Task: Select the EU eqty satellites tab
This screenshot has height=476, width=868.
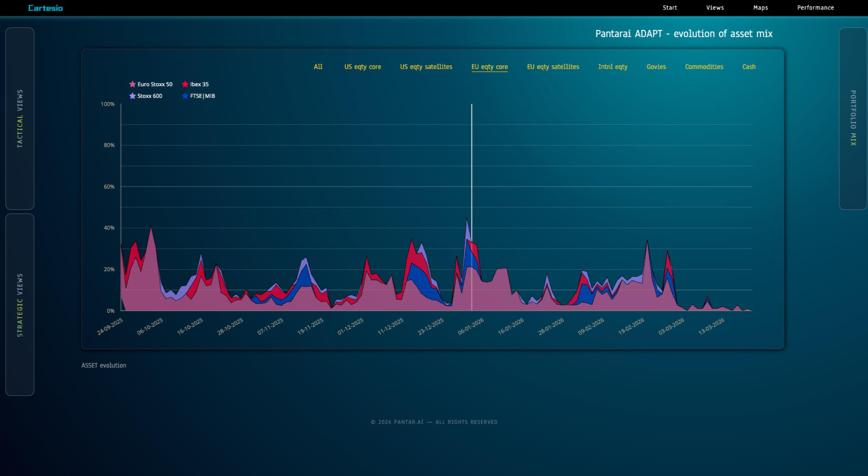Action: click(553, 67)
